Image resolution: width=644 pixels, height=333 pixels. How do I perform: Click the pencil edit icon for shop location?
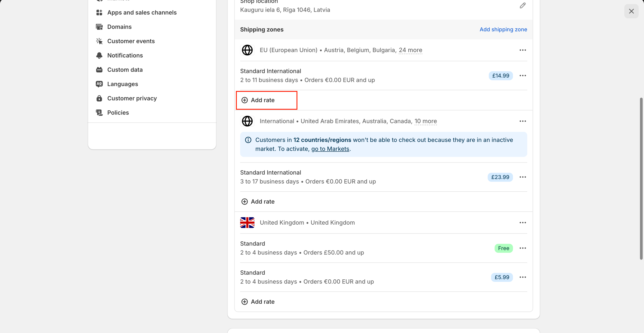click(x=522, y=6)
